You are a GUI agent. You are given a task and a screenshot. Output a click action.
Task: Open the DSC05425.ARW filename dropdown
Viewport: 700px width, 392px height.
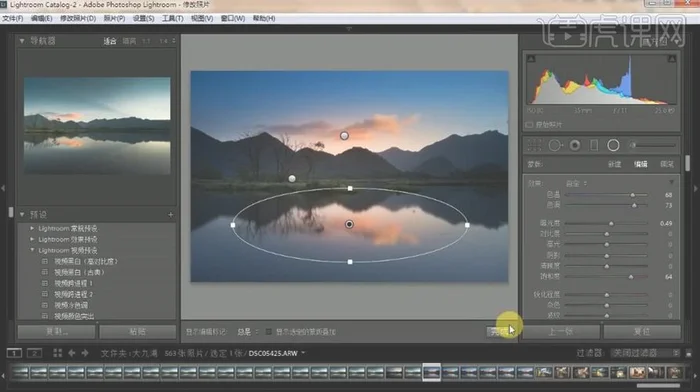pos(304,353)
